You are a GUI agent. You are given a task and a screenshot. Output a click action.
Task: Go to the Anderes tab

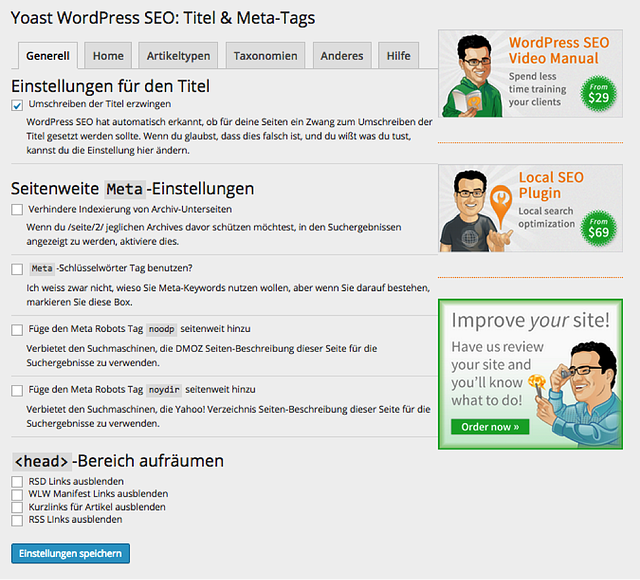click(x=342, y=56)
